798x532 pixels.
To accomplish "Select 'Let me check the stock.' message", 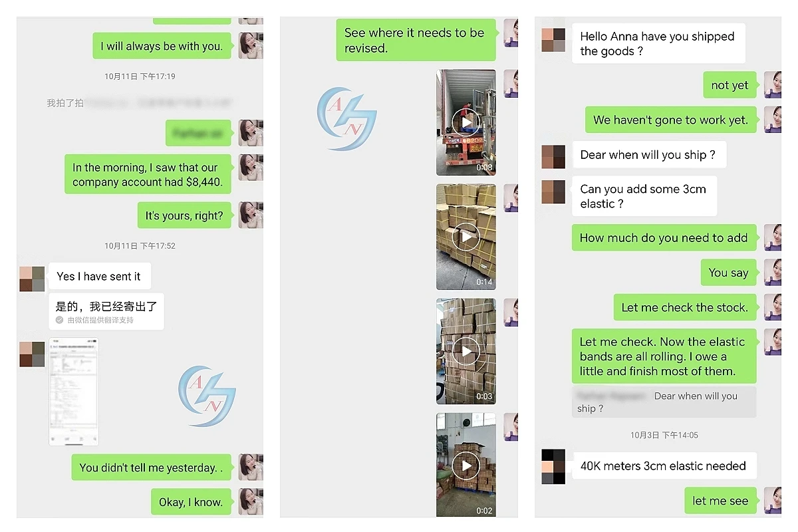I will tap(684, 307).
